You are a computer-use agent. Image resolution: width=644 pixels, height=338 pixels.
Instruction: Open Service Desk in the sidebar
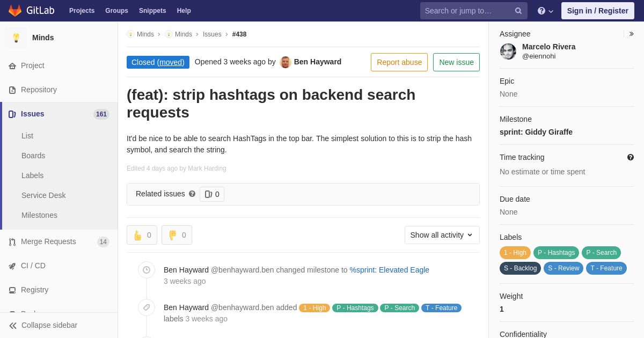(43, 195)
